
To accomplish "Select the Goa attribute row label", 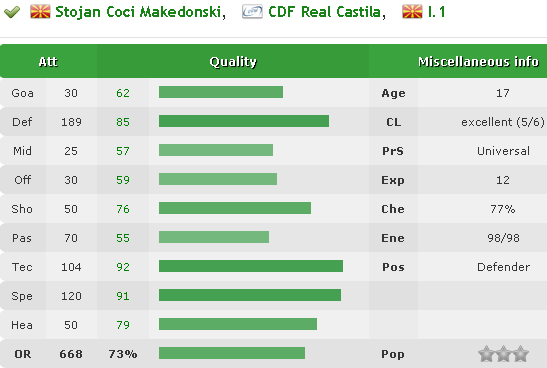I will coord(23,93).
